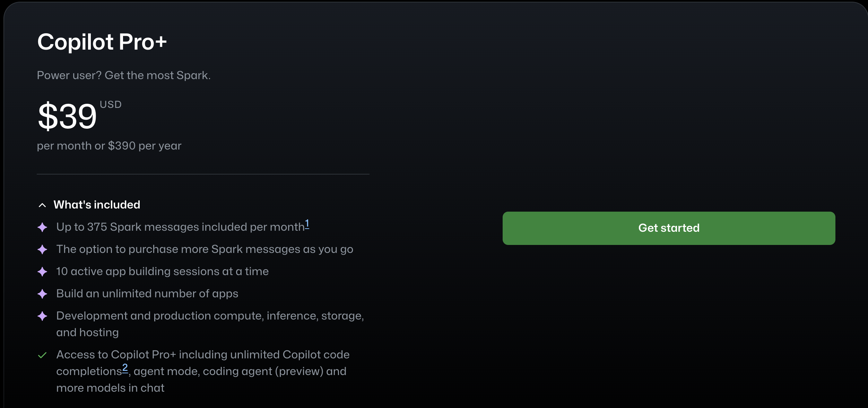Click the sparkle icon next to purchase option
Viewport: 868px width, 408px height.
coord(43,249)
